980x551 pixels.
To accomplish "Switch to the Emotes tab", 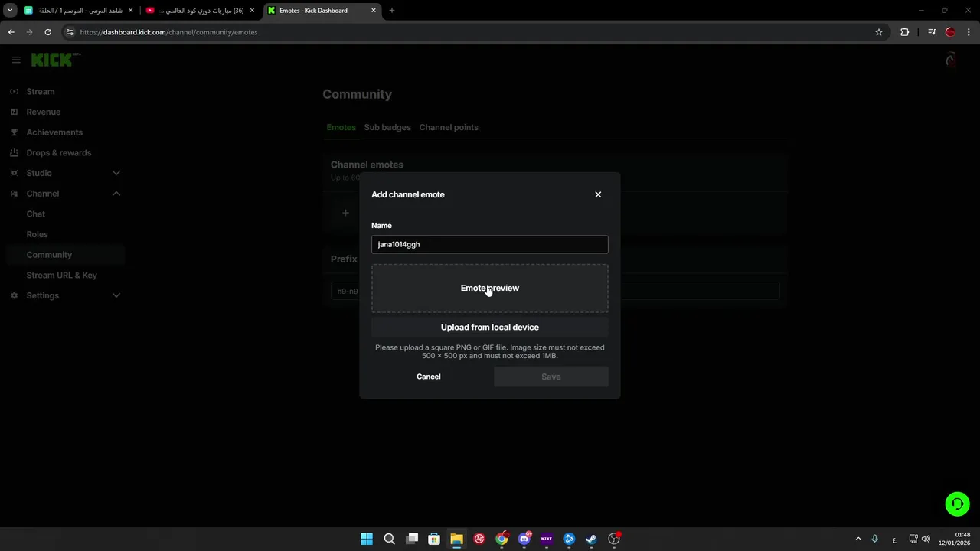I will click(341, 127).
